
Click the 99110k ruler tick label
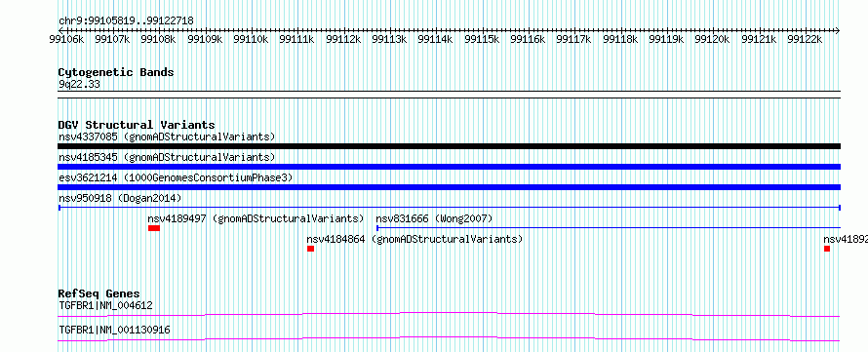251,39
